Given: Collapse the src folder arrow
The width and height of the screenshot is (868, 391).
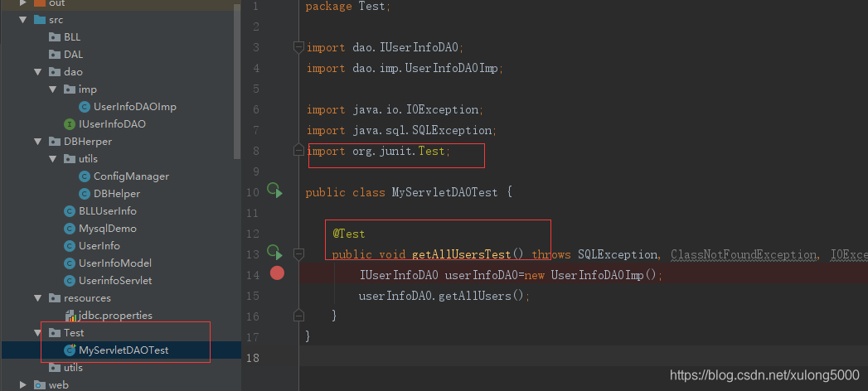Looking at the screenshot, I should [x=22, y=20].
